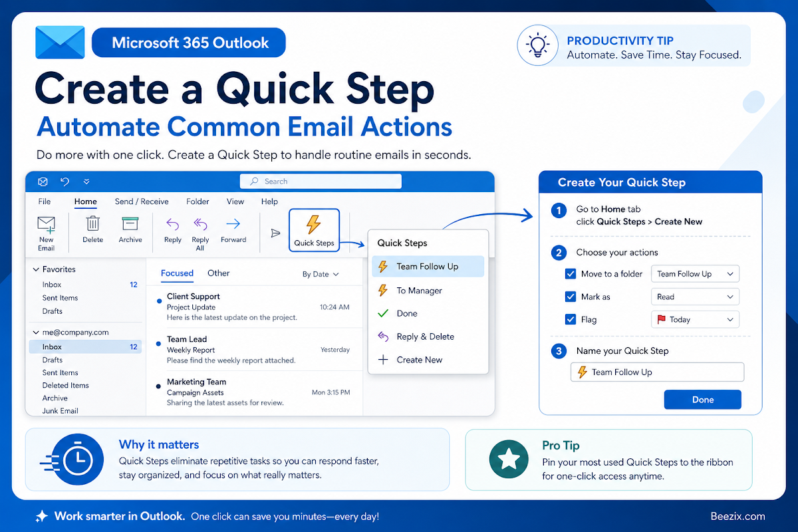The width and height of the screenshot is (798, 532).
Task: Click the unread dot on Client Support email
Action: pos(158,301)
